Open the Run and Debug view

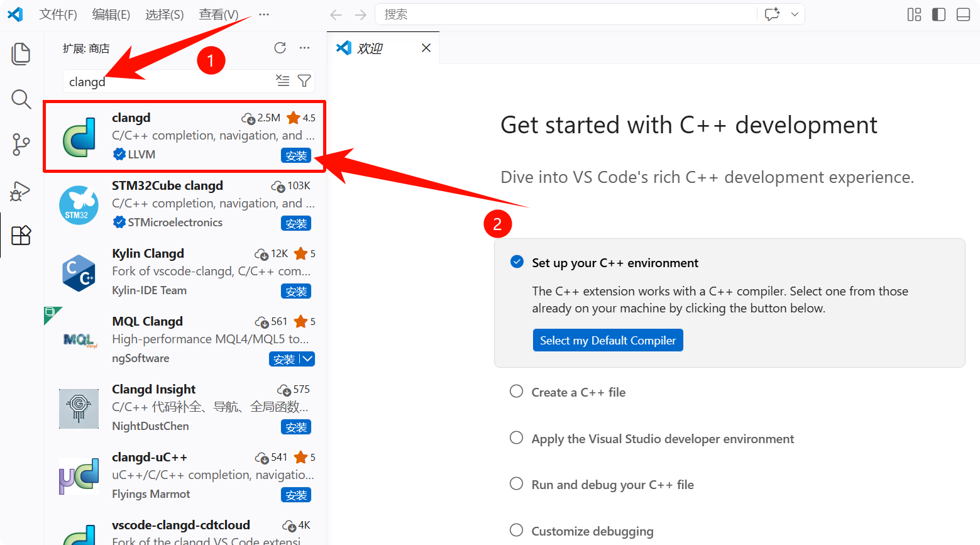[21, 190]
